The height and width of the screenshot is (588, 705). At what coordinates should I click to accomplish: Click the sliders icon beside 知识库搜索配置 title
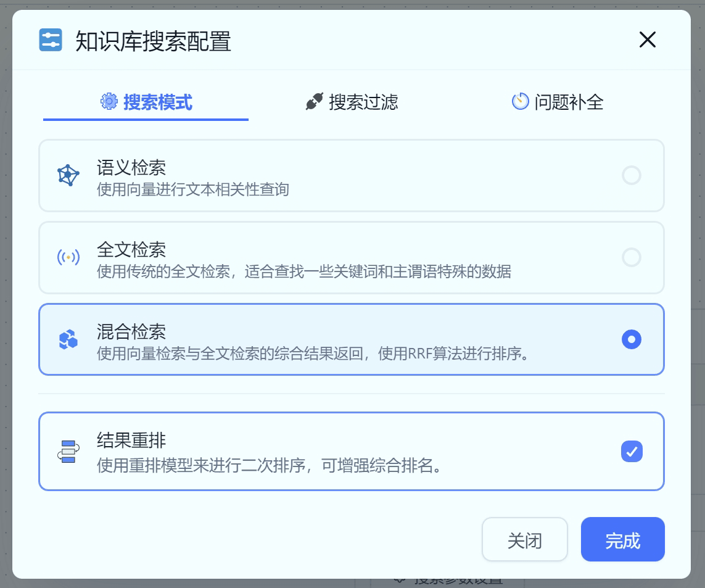pyautogui.click(x=51, y=40)
